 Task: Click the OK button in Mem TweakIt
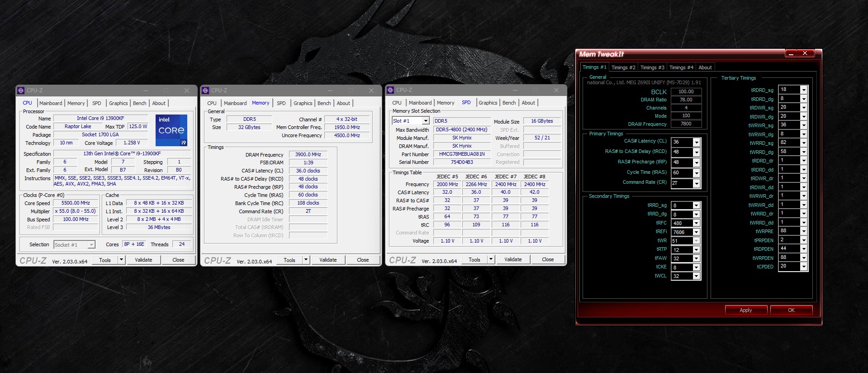tap(791, 310)
